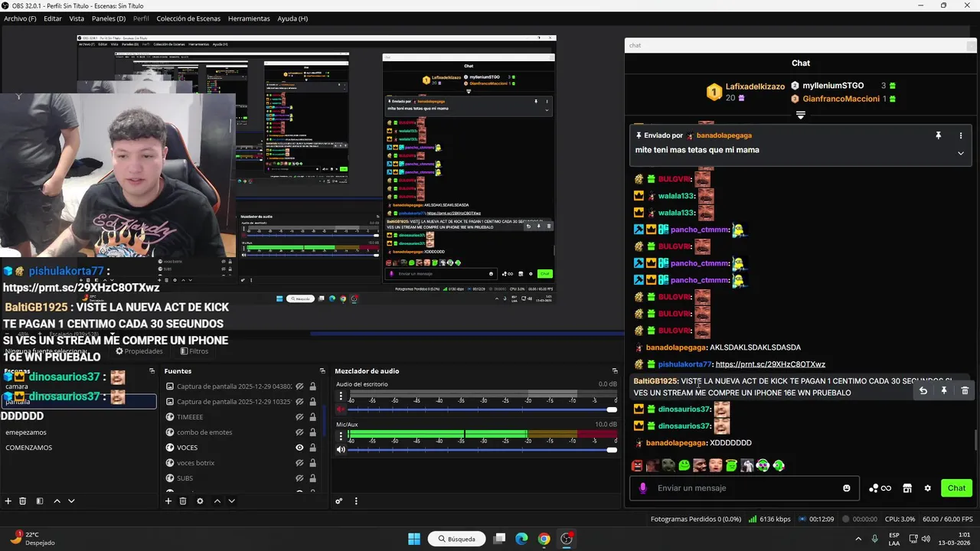The image size is (980, 551).
Task: Move source down in Fuentes toolbar
Action: pyautogui.click(x=231, y=501)
